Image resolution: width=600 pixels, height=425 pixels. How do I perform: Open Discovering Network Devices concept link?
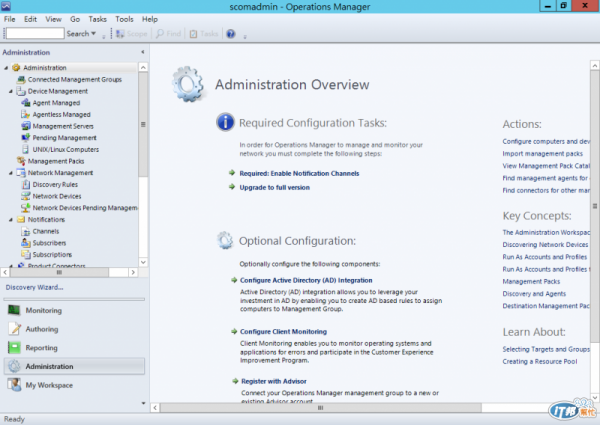point(545,245)
